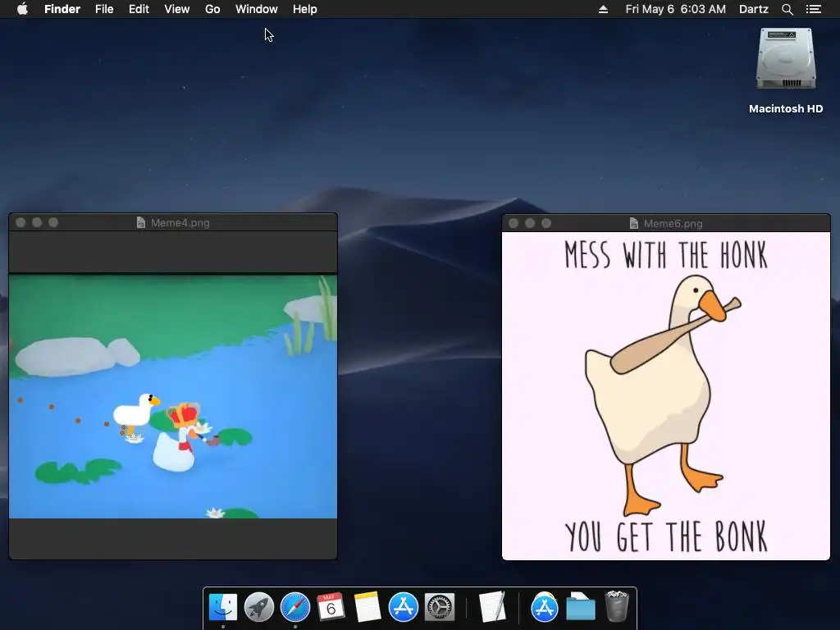Open the App Store next to Notes in Dock
This screenshot has width=840, height=630.
pyautogui.click(x=403, y=608)
